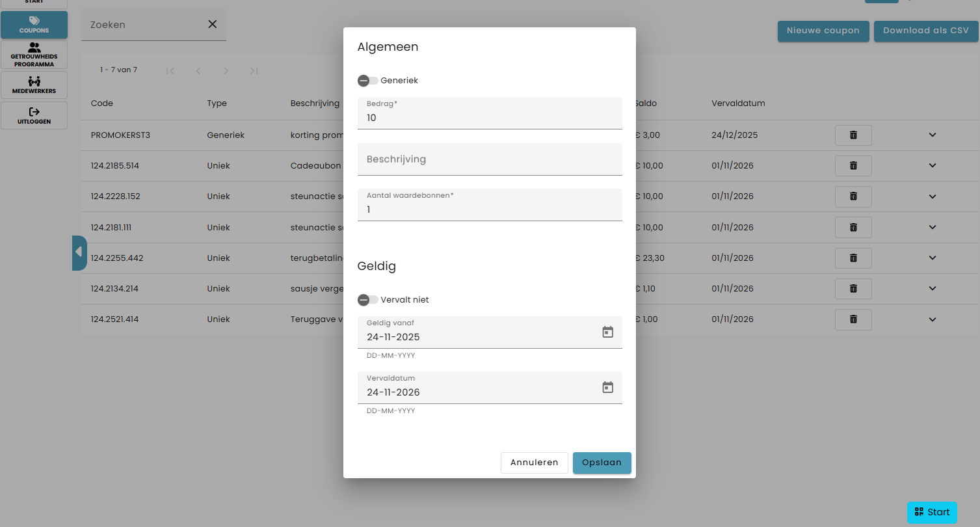Log out via Uitloggen
Image resolution: width=980 pixels, height=527 pixels.
(34, 116)
